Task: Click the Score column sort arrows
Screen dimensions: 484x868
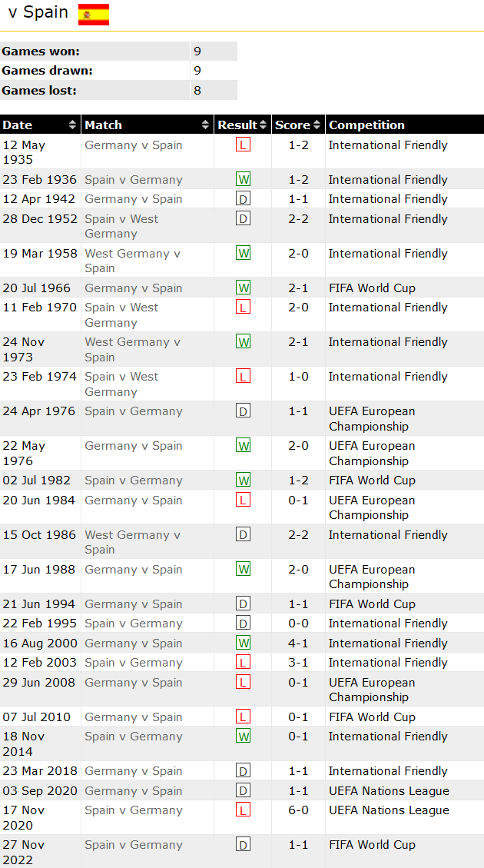Action: (x=316, y=125)
